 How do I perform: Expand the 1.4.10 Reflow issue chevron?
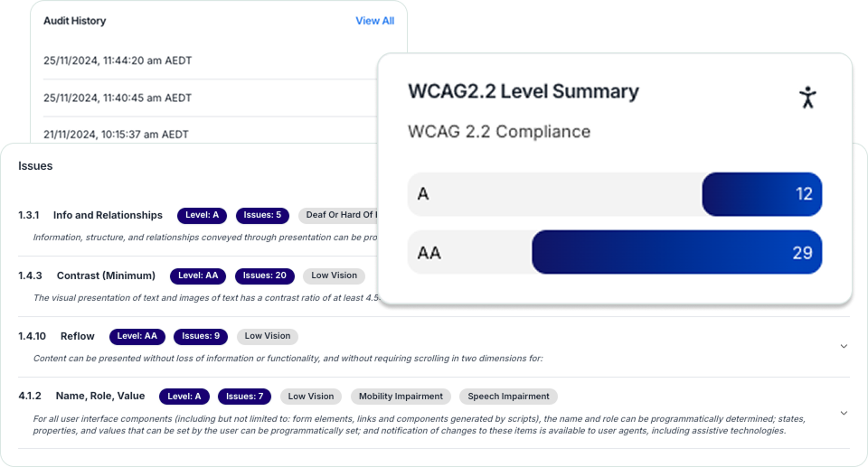[844, 346]
